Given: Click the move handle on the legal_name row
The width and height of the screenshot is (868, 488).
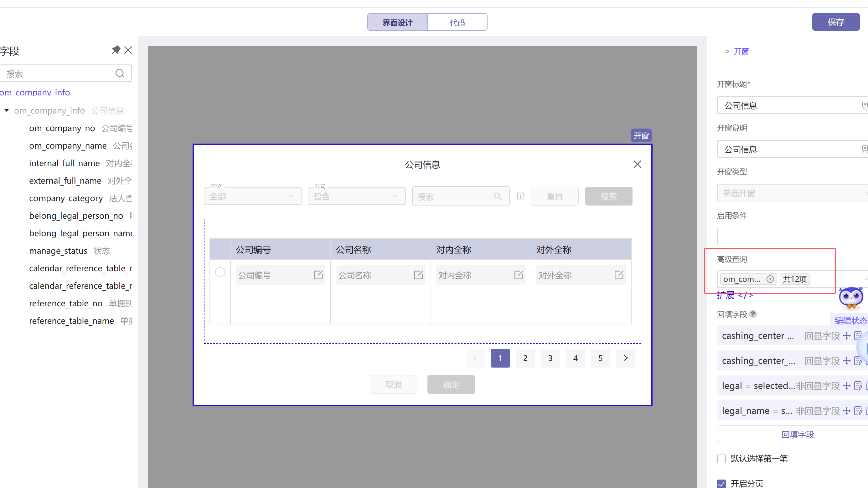Looking at the screenshot, I should tap(847, 411).
